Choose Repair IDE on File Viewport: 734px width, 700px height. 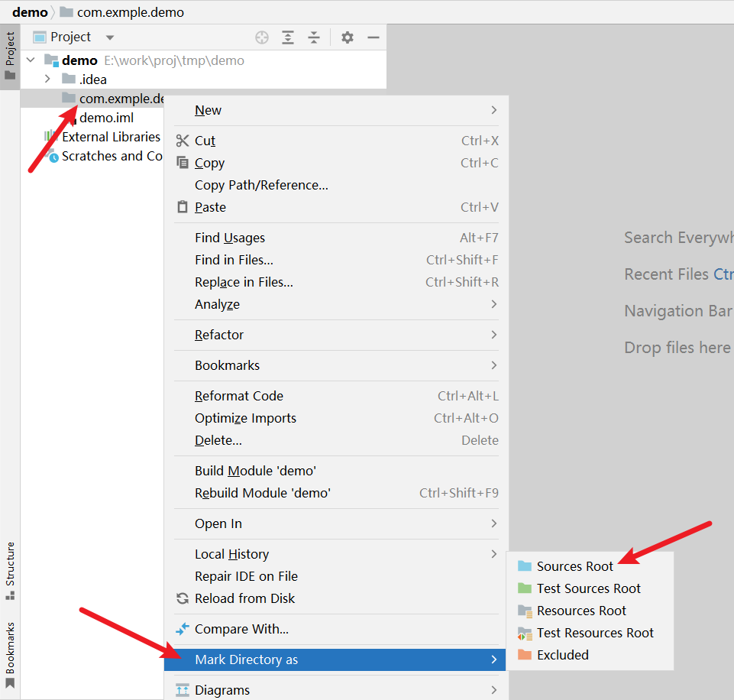(336, 576)
